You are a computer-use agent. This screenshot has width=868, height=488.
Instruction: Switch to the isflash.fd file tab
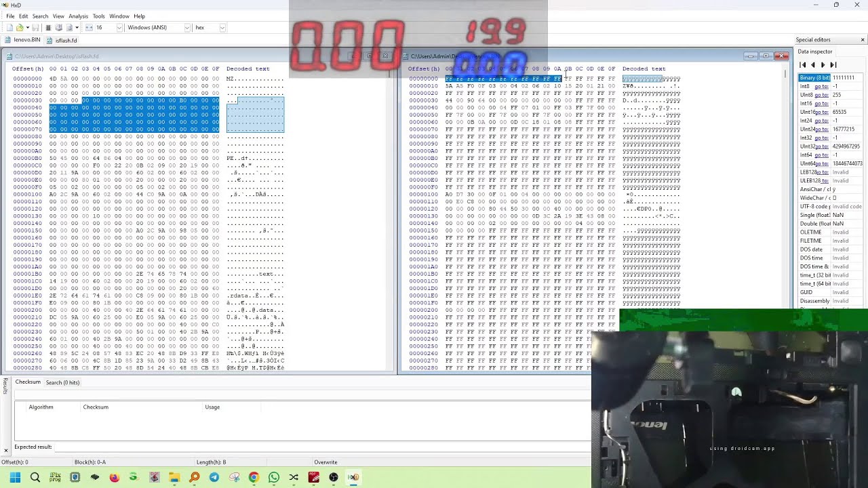click(x=62, y=40)
